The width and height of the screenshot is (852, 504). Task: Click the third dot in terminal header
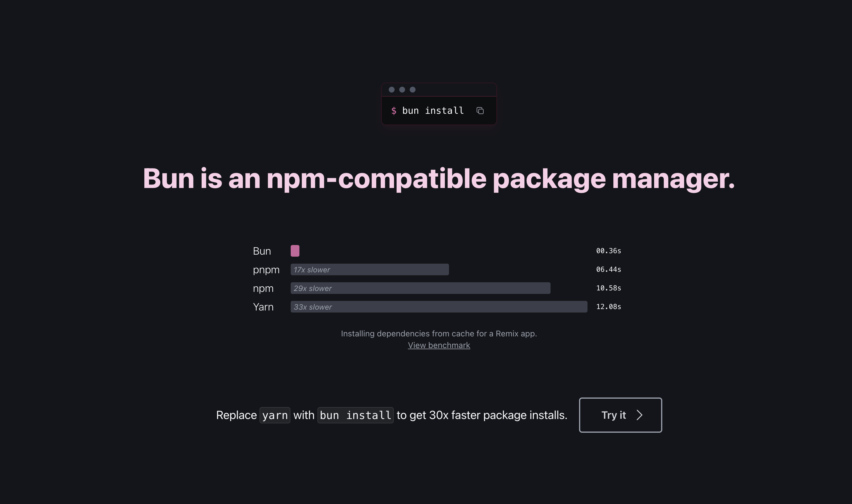point(413,90)
